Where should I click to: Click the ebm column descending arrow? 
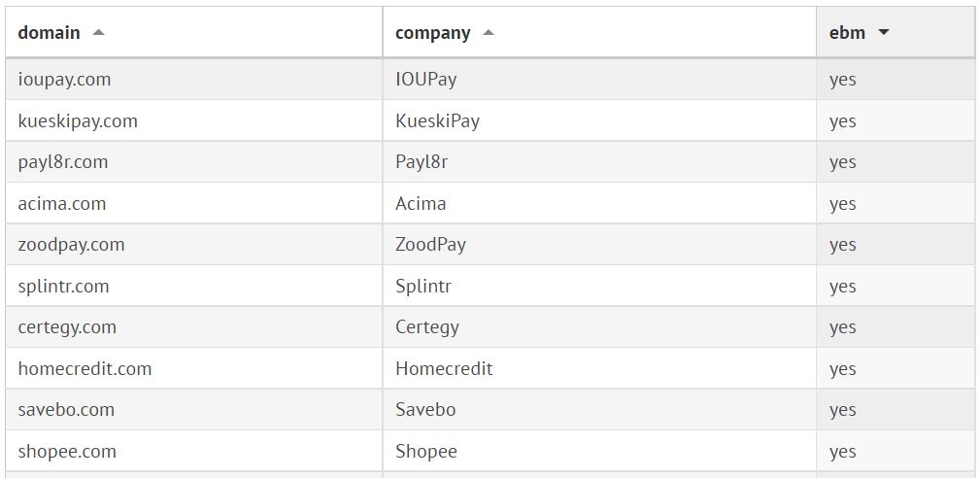[883, 33]
